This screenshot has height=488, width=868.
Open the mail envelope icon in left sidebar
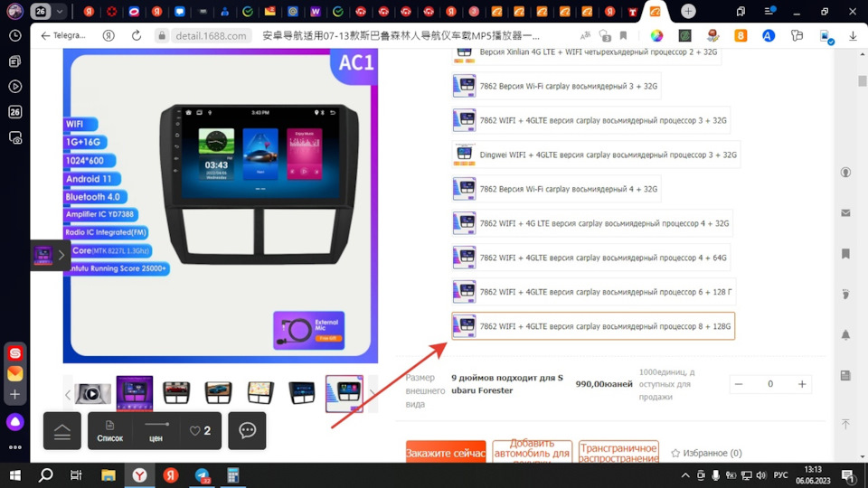[15, 373]
